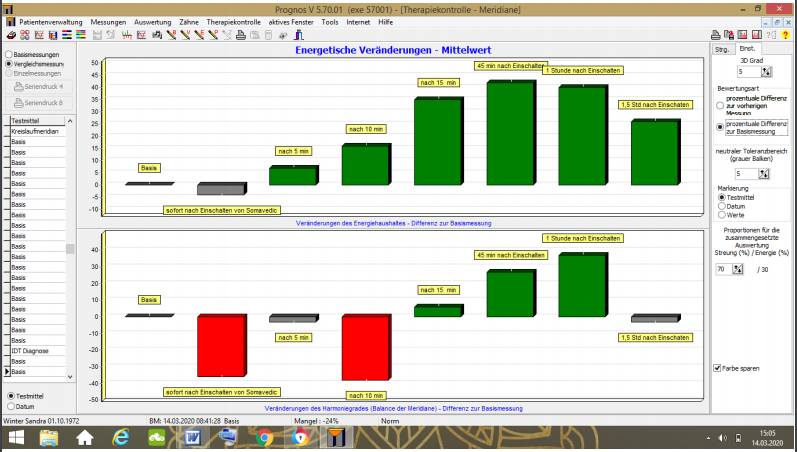Click the printer icon in the left toolbar
This screenshot has height=452, width=797.
(x=240, y=36)
